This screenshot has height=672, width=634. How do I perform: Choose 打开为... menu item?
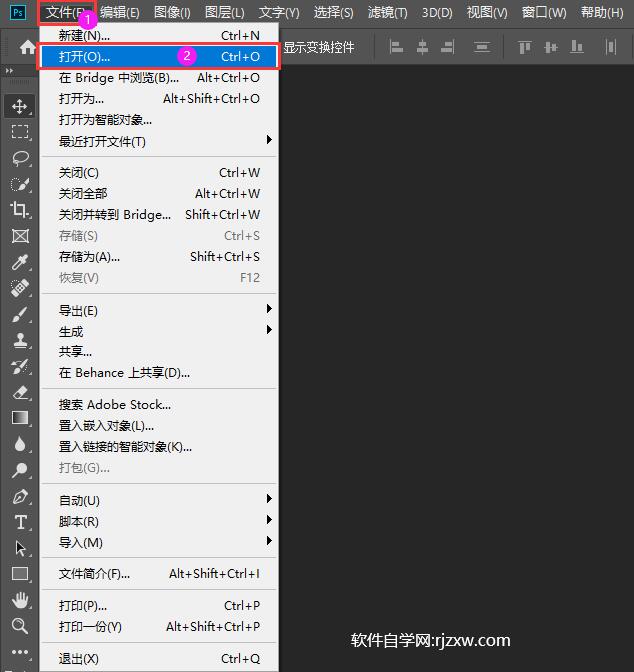(x=159, y=99)
